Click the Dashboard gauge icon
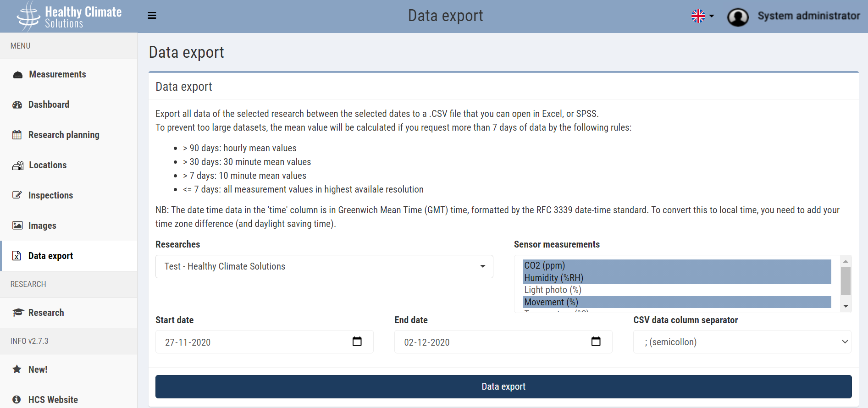Viewport: 868px width, 408px height. pos(17,105)
